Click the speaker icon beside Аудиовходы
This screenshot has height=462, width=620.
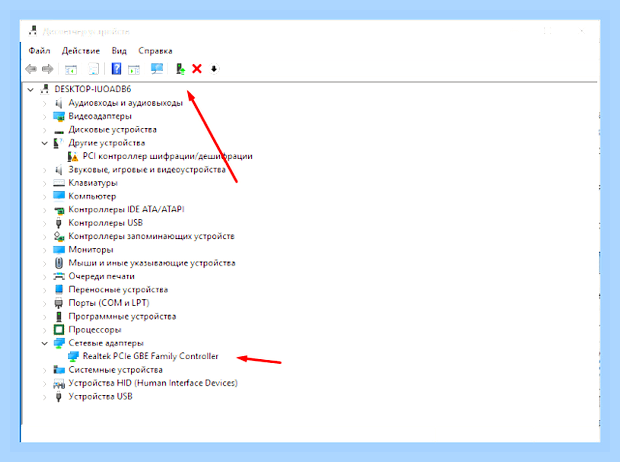59,104
